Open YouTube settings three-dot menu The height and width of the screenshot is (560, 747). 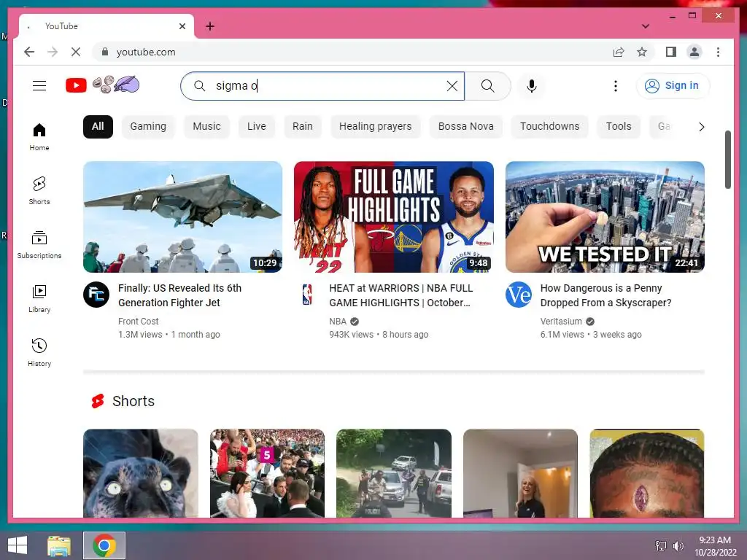click(616, 86)
